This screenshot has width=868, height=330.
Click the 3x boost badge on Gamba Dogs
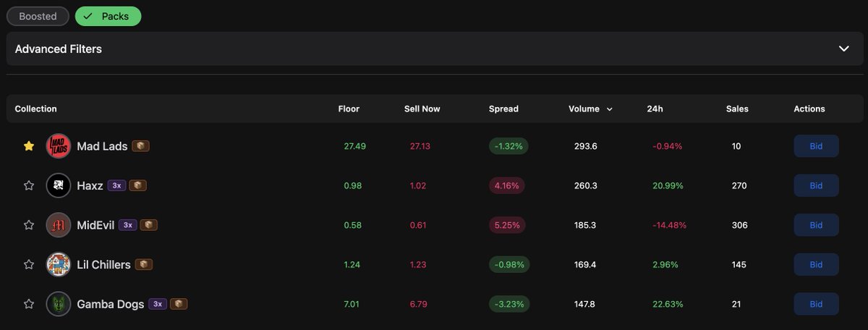pyautogui.click(x=158, y=304)
